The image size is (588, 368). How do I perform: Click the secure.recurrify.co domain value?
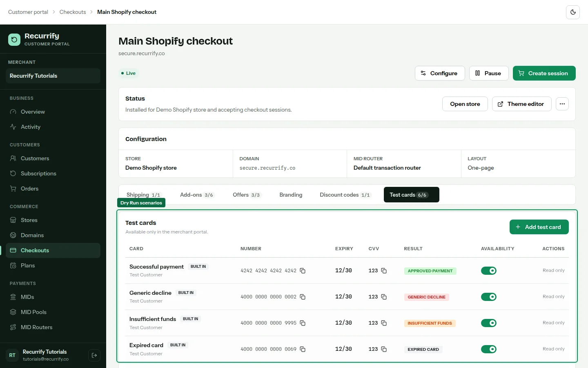[x=267, y=168]
